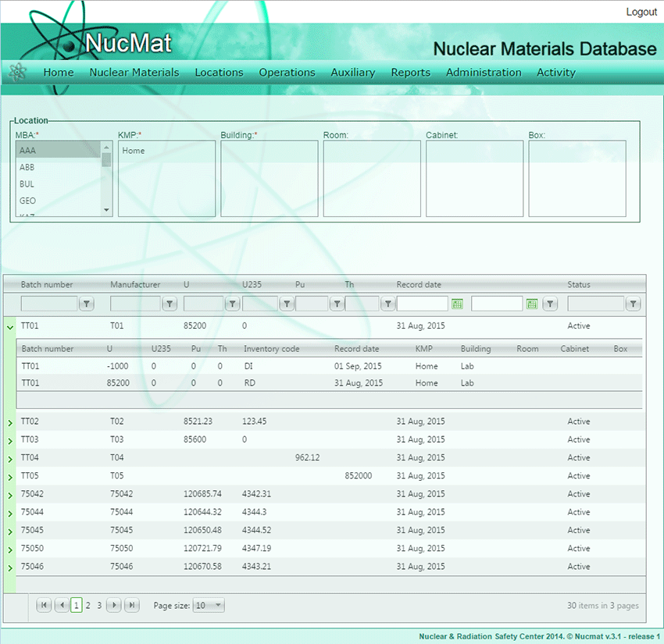Click the Logout link

click(x=641, y=12)
